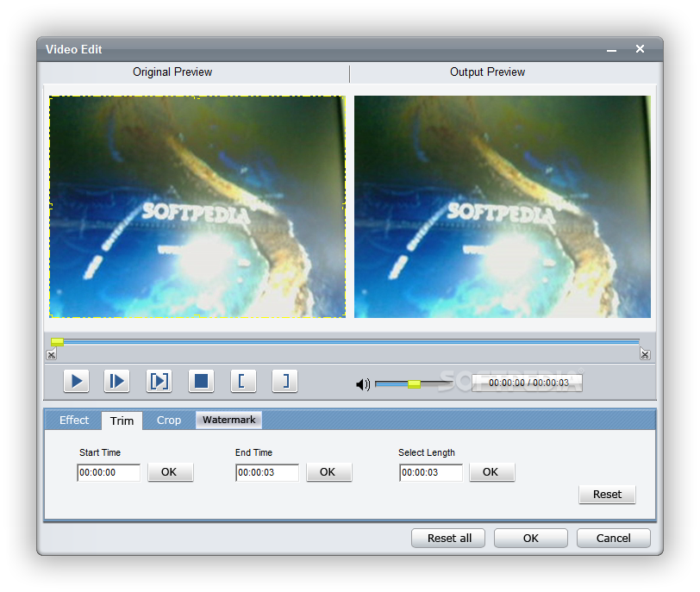Click the Output Preview heading
Viewport: 700px width, 592px height.
pyautogui.click(x=487, y=72)
